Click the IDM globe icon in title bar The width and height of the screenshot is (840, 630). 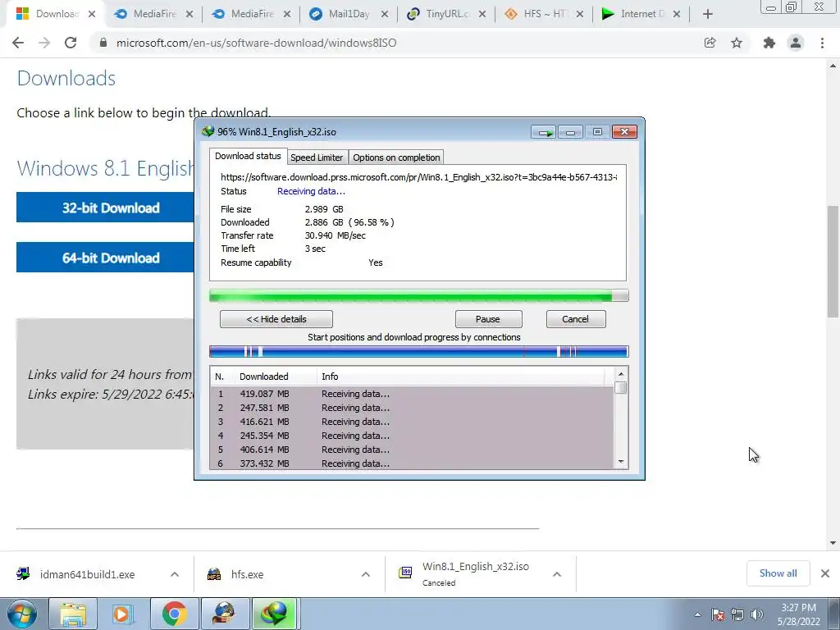(x=208, y=131)
